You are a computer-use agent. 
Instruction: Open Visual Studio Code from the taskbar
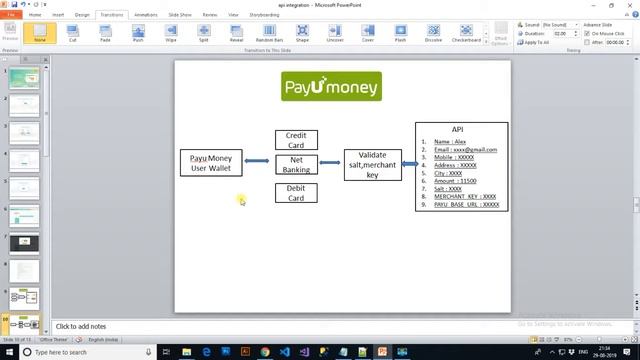click(284, 351)
